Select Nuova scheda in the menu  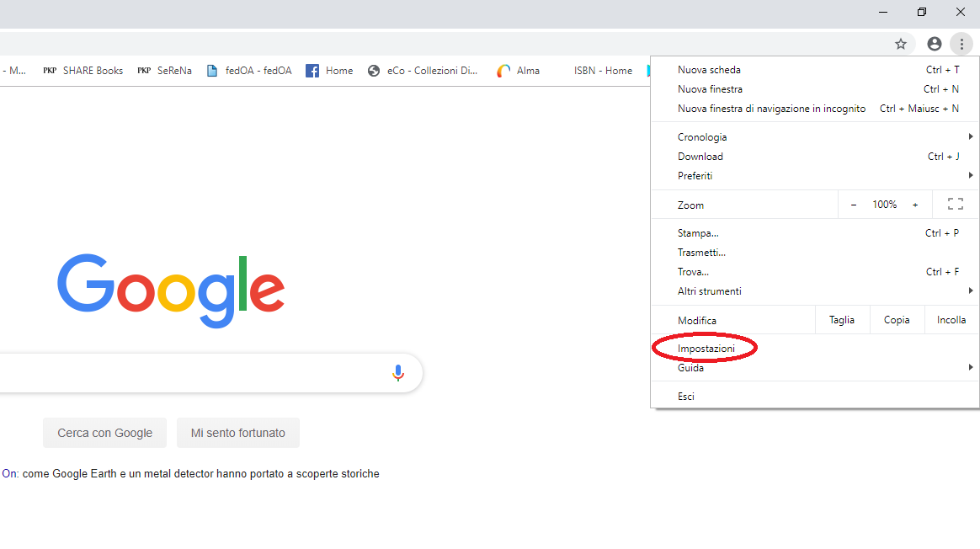coord(815,70)
